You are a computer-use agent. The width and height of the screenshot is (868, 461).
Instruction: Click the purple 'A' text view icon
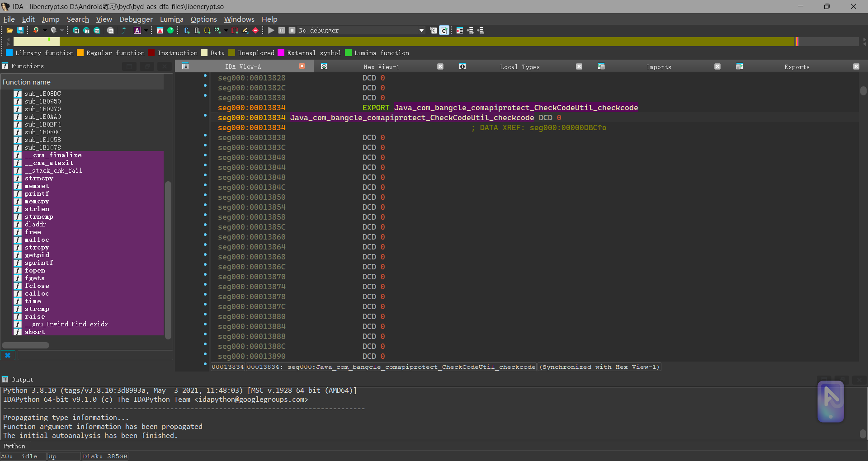[137, 30]
